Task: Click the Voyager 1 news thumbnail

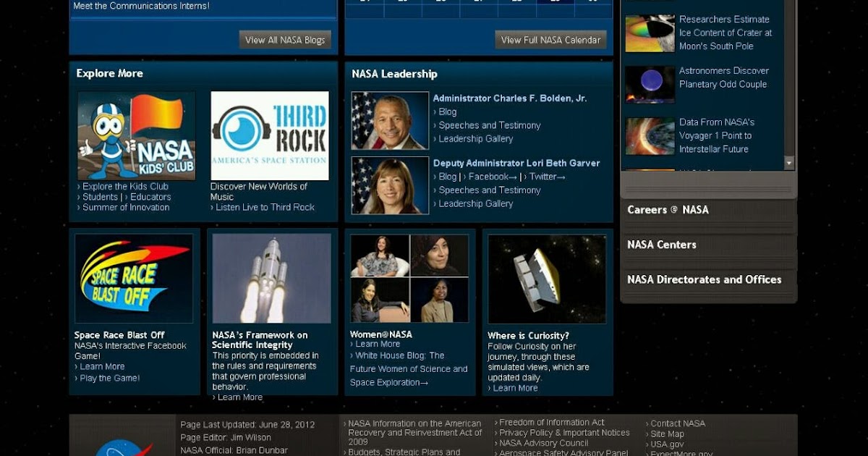Action: pyautogui.click(x=650, y=136)
